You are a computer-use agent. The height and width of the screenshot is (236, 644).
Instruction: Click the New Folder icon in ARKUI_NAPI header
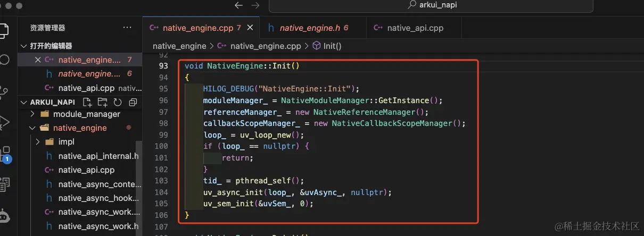coord(103,102)
